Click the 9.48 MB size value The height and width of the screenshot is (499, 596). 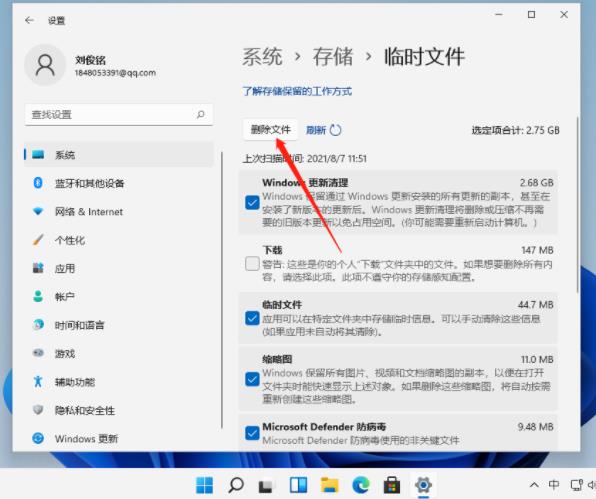(536, 427)
